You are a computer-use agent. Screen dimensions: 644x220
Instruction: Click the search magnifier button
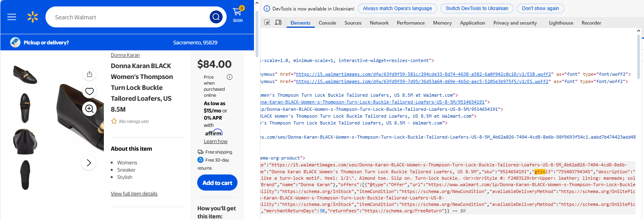tap(216, 17)
